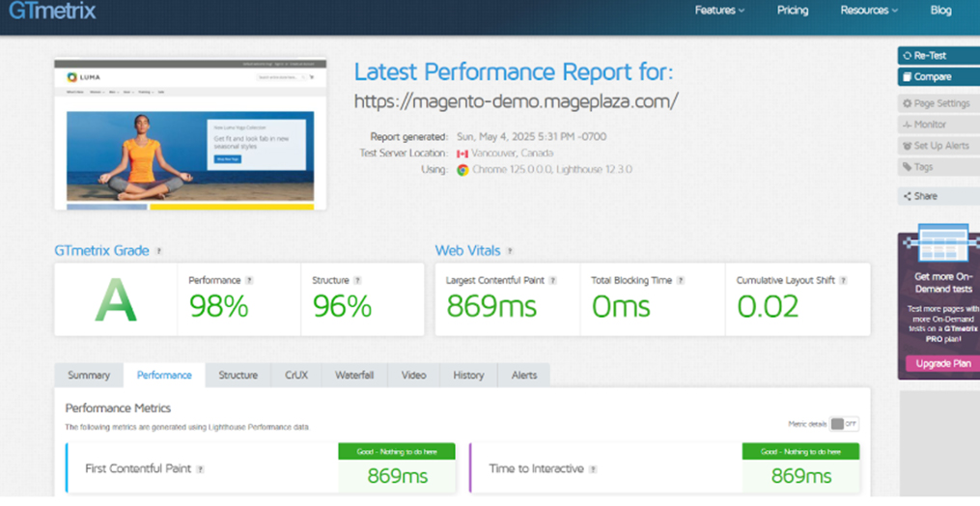
Task: Click the Share icon
Action: tap(908, 196)
